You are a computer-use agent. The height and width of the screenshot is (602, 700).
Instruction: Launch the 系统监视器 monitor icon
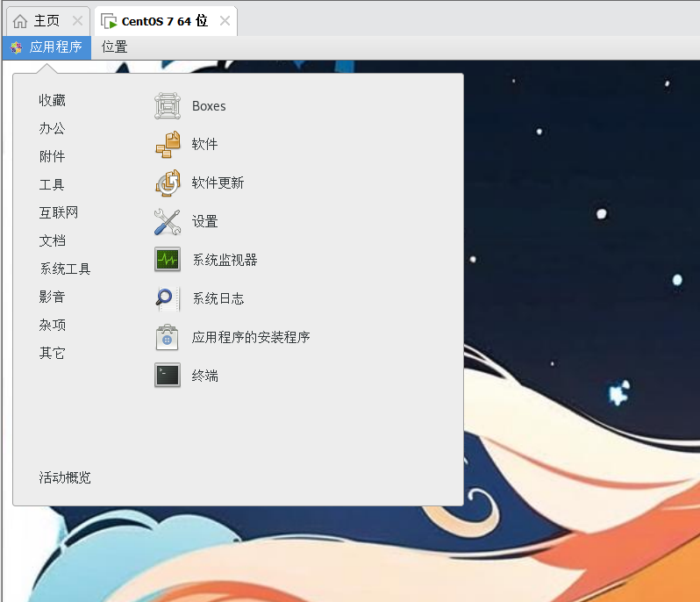click(x=167, y=260)
